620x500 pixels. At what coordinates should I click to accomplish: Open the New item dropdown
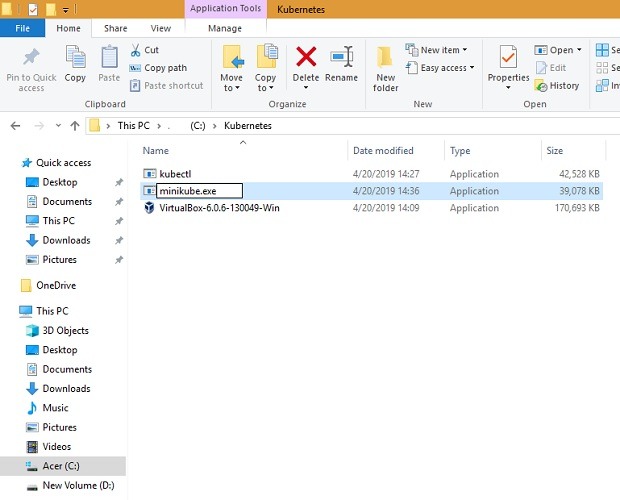[436, 50]
